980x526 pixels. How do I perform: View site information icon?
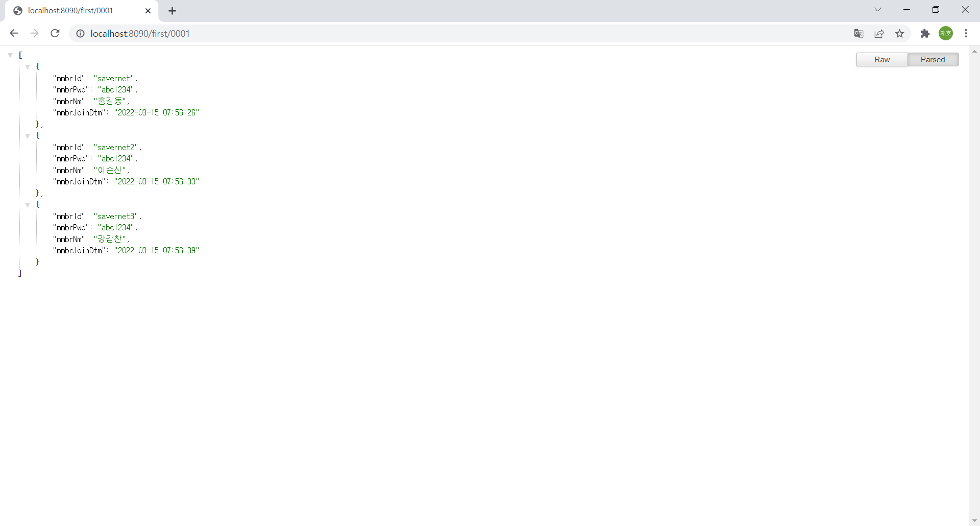tap(80, 34)
